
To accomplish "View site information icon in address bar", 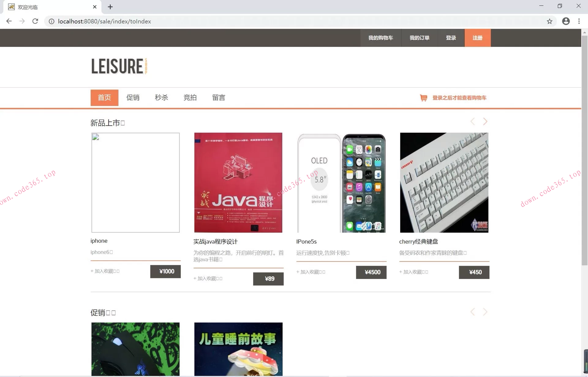I will click(x=51, y=21).
